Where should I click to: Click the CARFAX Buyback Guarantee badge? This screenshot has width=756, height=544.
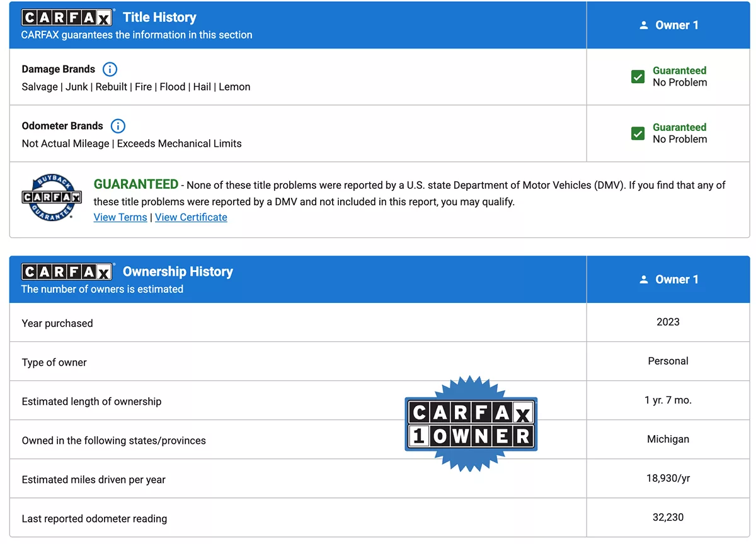52,197
